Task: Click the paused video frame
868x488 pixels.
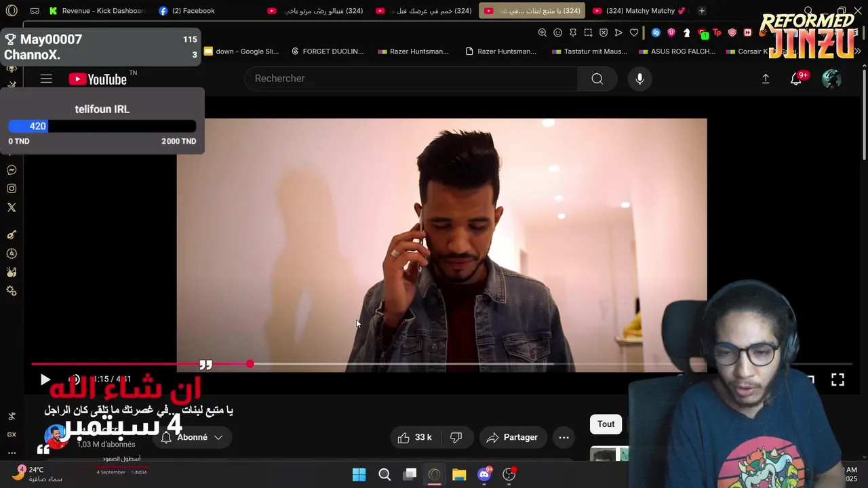Action: [x=441, y=244]
